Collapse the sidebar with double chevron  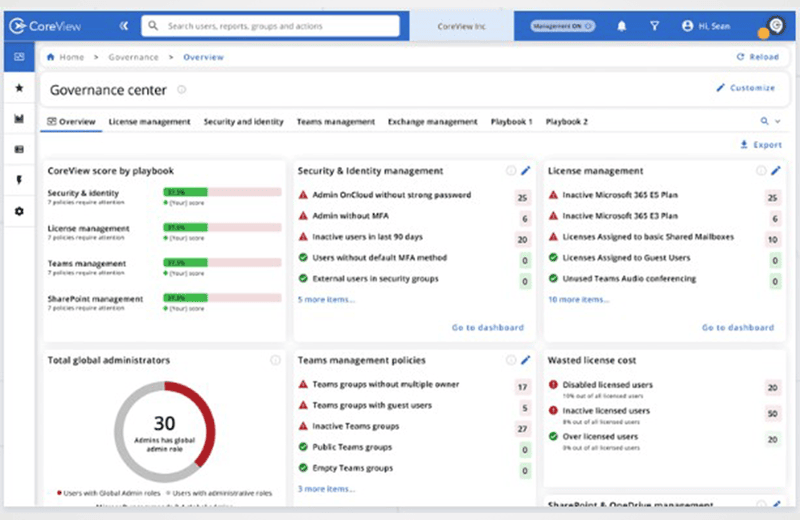[x=123, y=26]
